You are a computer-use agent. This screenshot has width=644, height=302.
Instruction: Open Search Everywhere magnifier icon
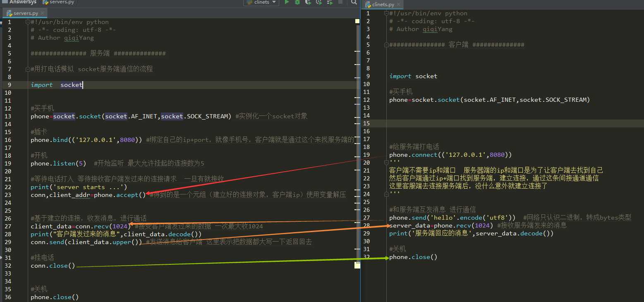pyautogui.click(x=354, y=2)
